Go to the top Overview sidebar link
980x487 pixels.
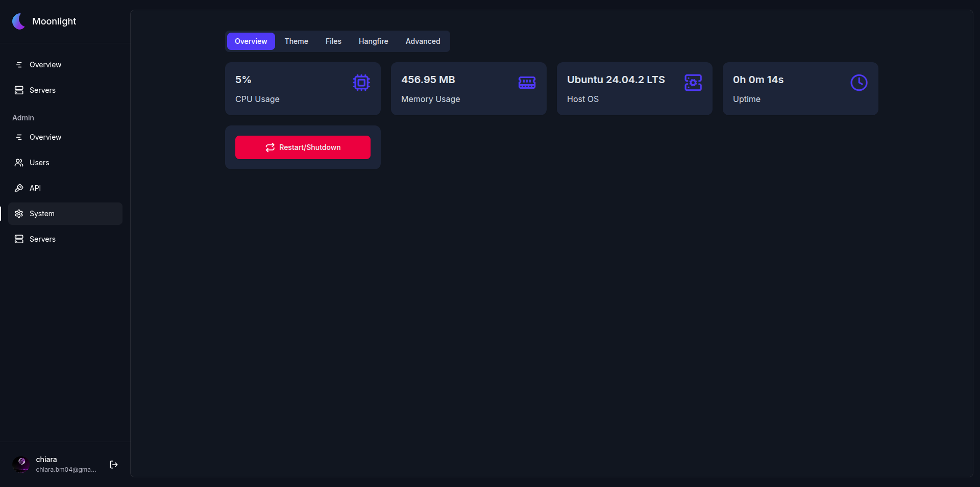coord(65,65)
